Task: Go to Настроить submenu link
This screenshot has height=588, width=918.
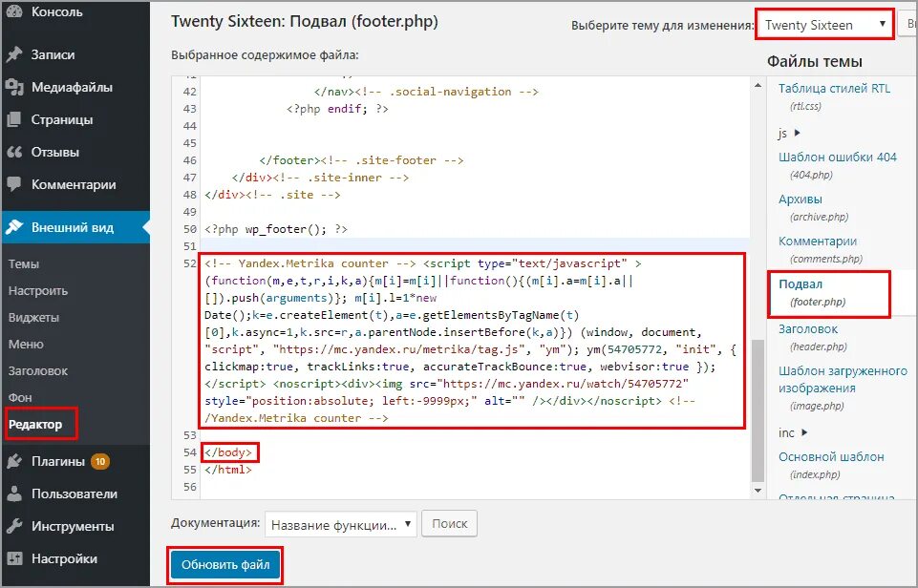Action: click(x=38, y=291)
